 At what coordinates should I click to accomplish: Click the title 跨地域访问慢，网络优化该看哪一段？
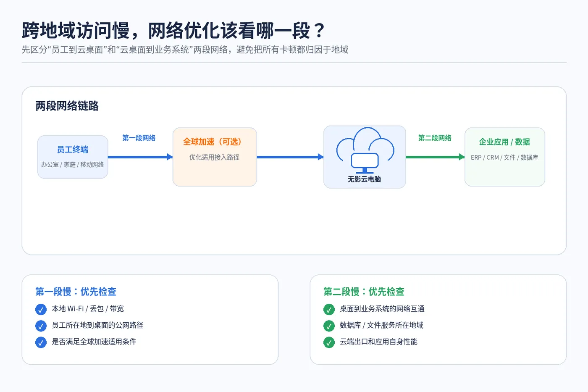[174, 30]
